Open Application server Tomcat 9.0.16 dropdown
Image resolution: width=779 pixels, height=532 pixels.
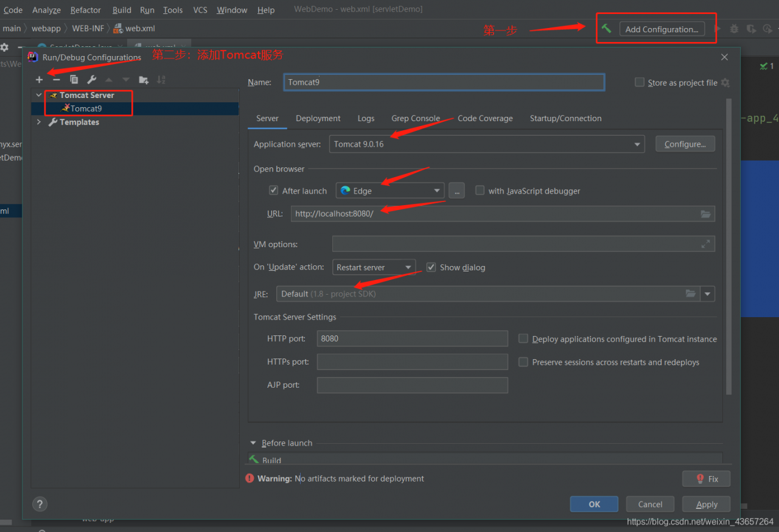point(486,144)
